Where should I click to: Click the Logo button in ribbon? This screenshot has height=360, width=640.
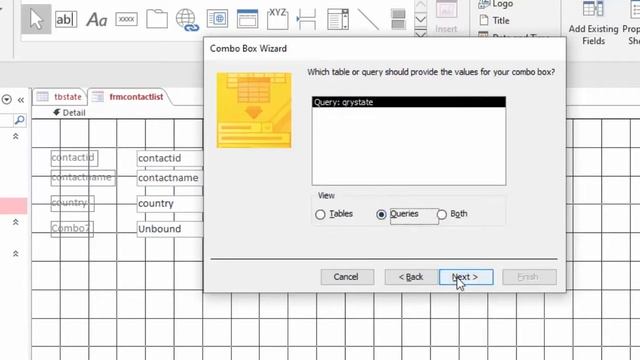(x=496, y=4)
